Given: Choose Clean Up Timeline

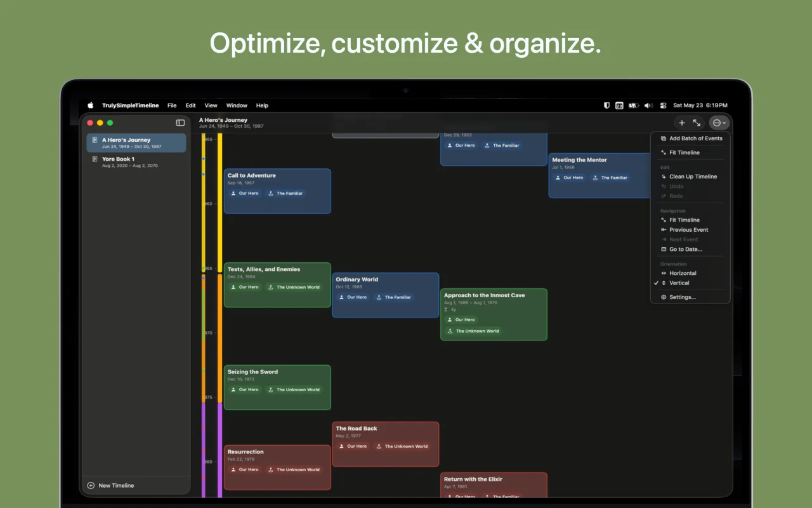Looking at the screenshot, I should [690, 177].
